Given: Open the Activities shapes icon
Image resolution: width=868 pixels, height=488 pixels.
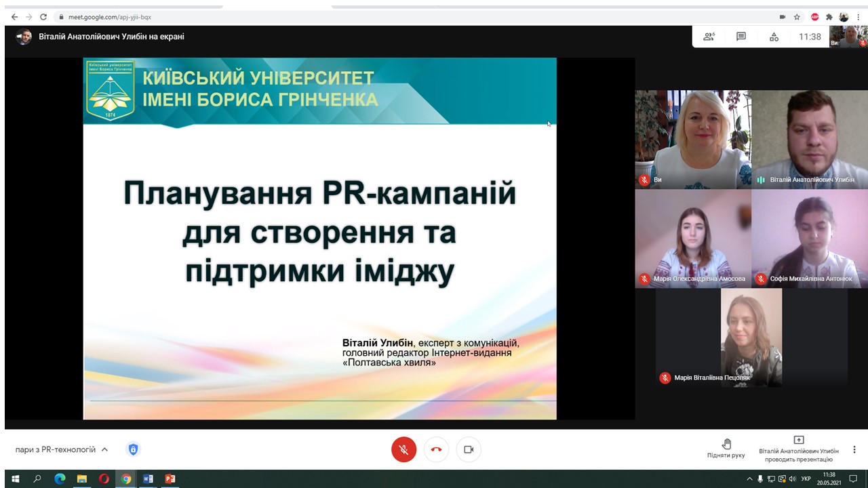Looking at the screenshot, I should point(774,37).
